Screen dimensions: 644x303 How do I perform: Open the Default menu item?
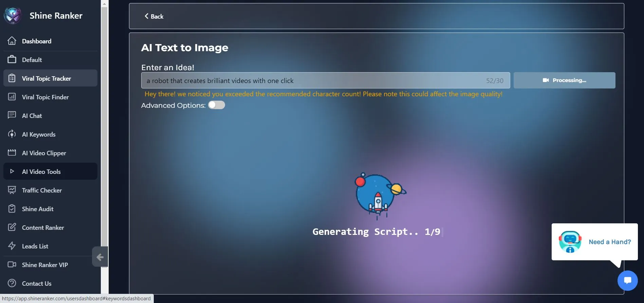click(x=50, y=60)
